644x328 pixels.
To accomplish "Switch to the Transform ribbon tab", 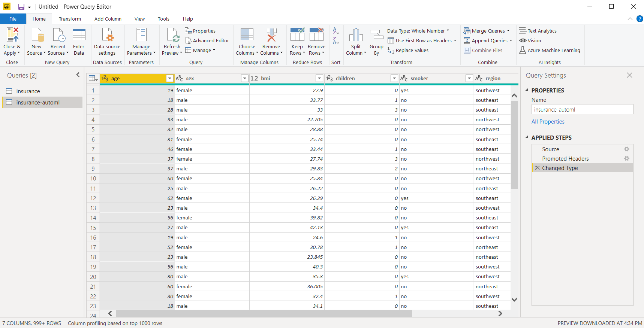I will 70,19.
